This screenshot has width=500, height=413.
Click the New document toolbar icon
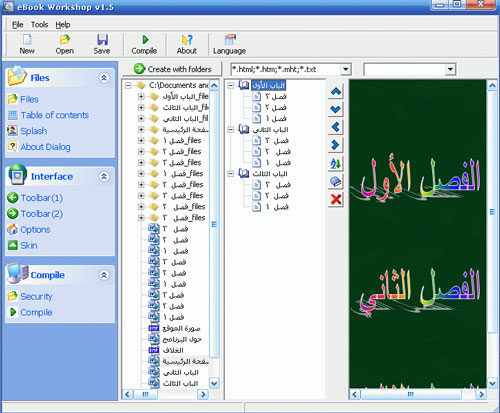[x=27, y=40]
